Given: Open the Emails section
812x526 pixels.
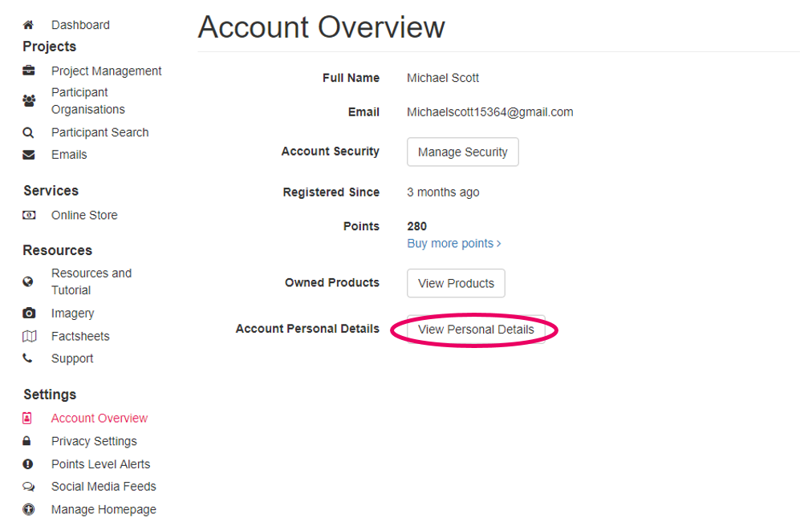Looking at the screenshot, I should (x=69, y=155).
